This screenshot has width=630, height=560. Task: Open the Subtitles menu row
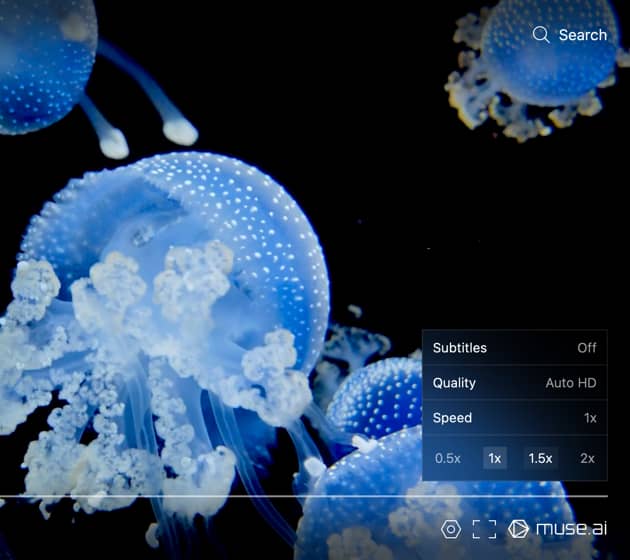point(460,348)
